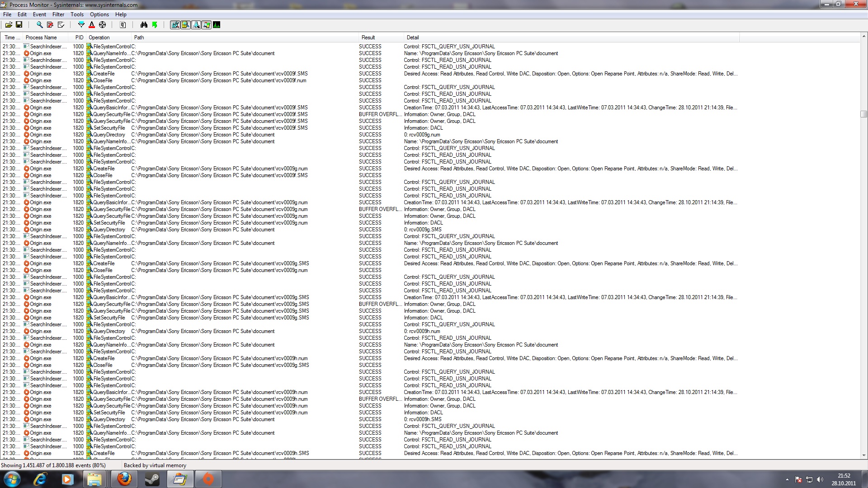This screenshot has height=488, width=868.
Task: Open the Filter menu
Action: 58,14
